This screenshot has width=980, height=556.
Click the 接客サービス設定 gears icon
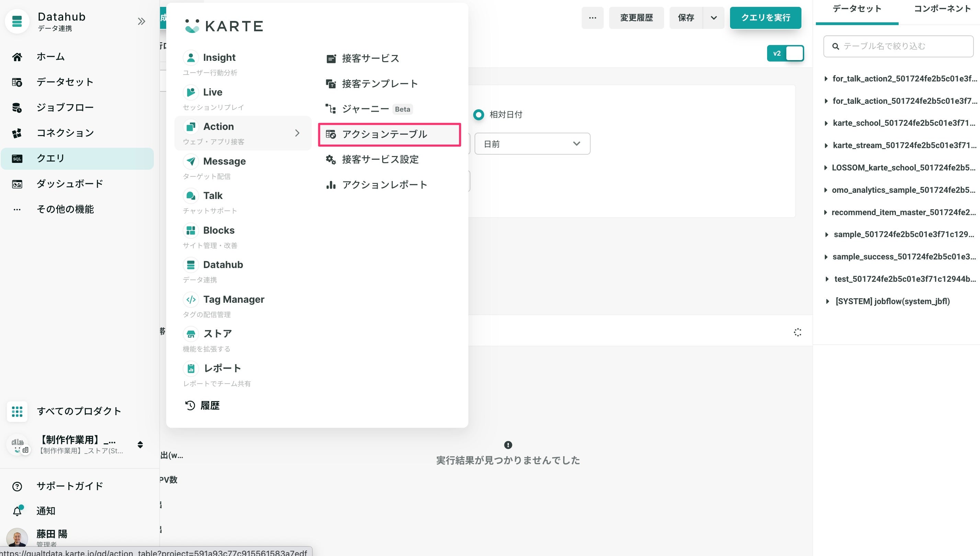click(x=331, y=160)
